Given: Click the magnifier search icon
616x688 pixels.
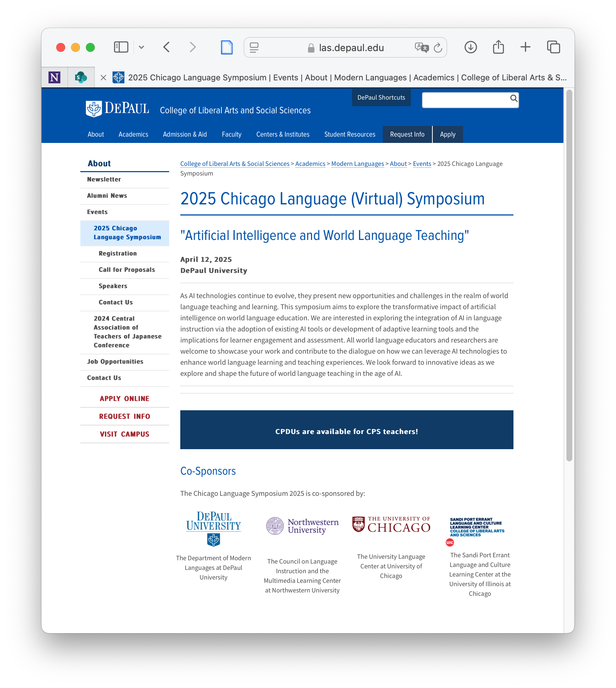Looking at the screenshot, I should coord(514,98).
